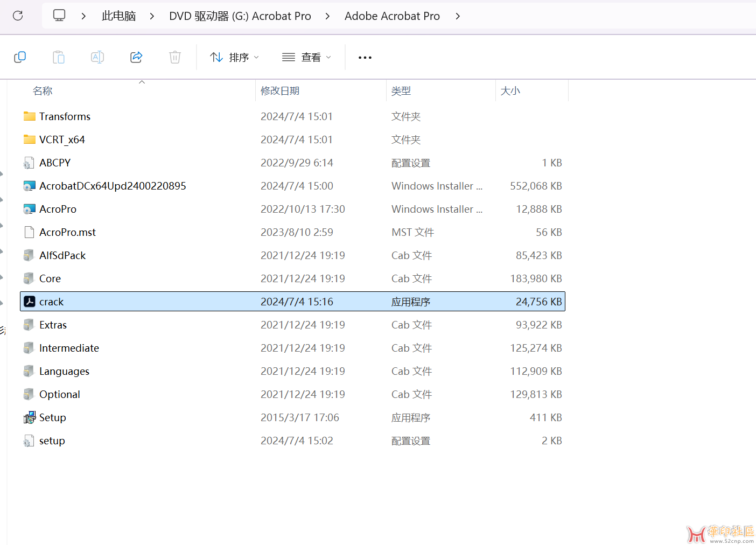Go to 此电脑 in address bar
Image resolution: width=756 pixels, height=545 pixels.
pyautogui.click(x=118, y=16)
